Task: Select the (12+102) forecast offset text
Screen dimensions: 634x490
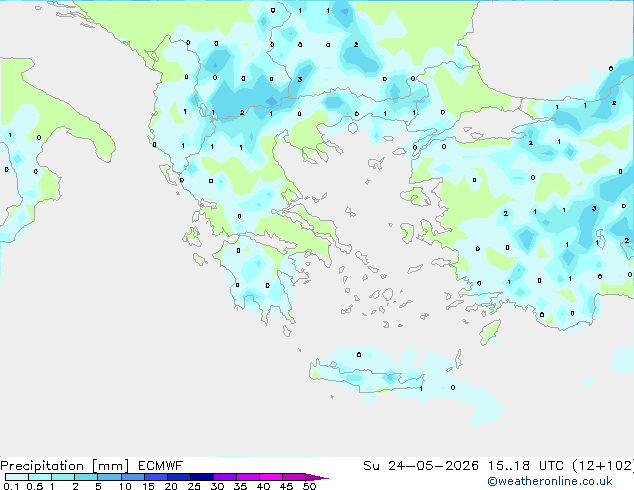Action: 603,466
